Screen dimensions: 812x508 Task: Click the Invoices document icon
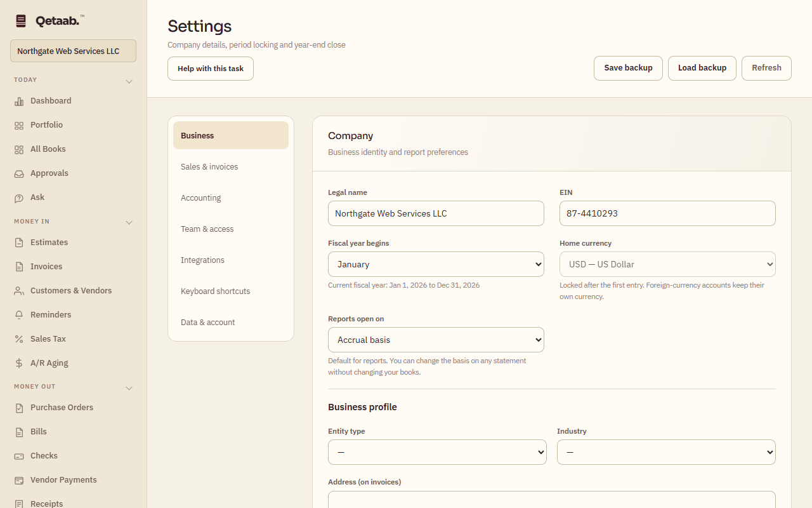point(19,267)
